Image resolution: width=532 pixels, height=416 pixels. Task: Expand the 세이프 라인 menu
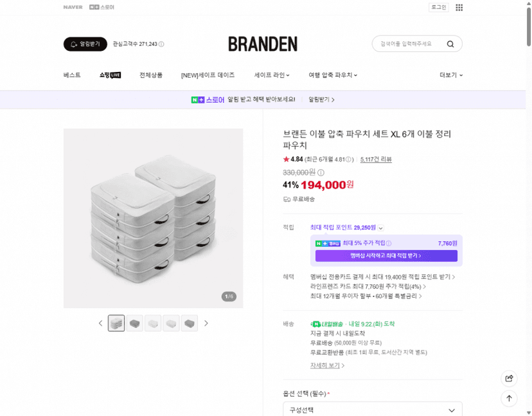tap(272, 75)
